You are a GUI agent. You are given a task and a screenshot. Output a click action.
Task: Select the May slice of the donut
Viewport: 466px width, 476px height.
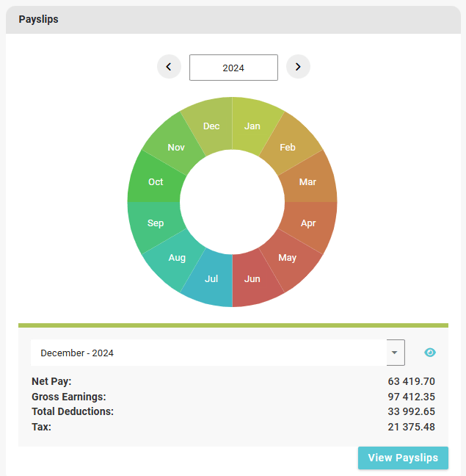coord(288,257)
